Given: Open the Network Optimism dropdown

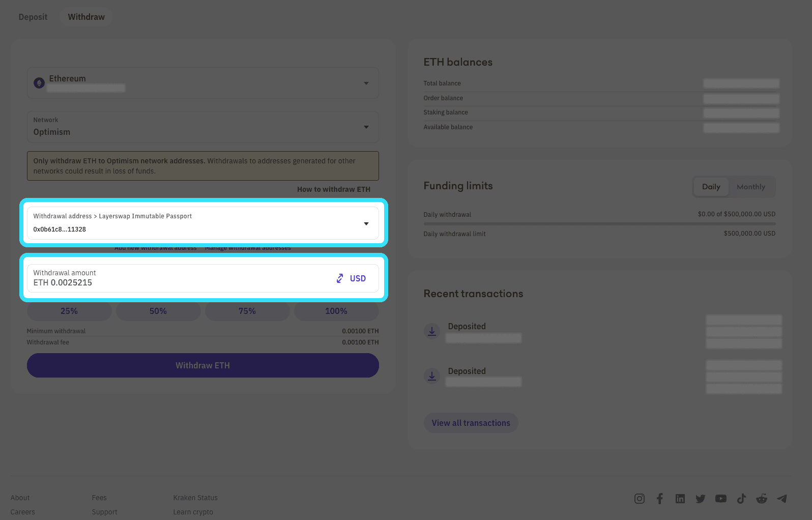Looking at the screenshot, I should point(203,127).
